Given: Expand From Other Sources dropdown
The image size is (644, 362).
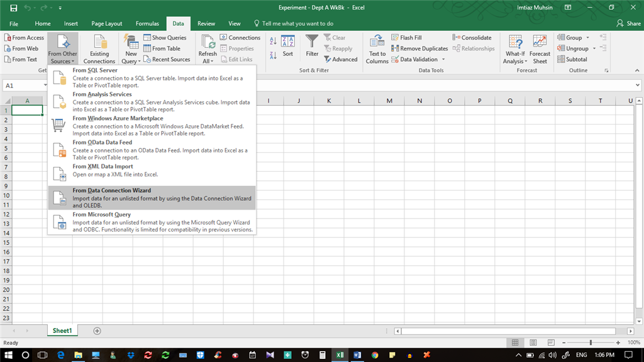Looking at the screenshot, I should point(62,49).
